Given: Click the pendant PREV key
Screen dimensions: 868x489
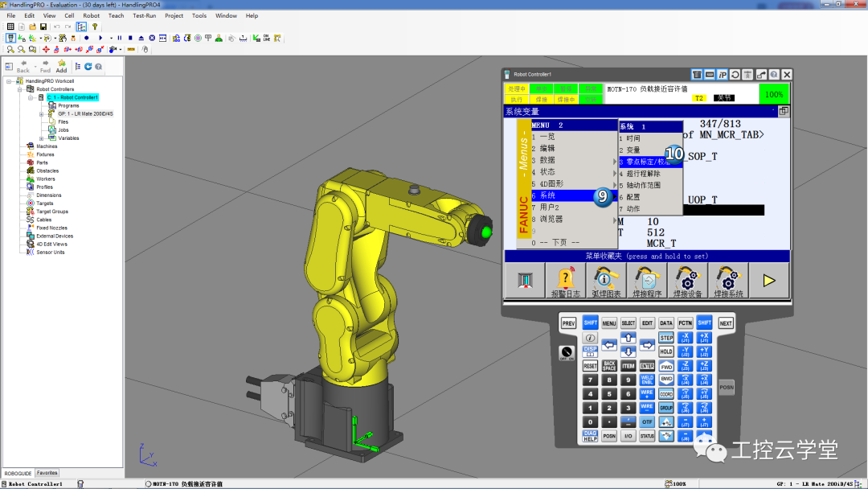Looking at the screenshot, I should (x=568, y=323).
